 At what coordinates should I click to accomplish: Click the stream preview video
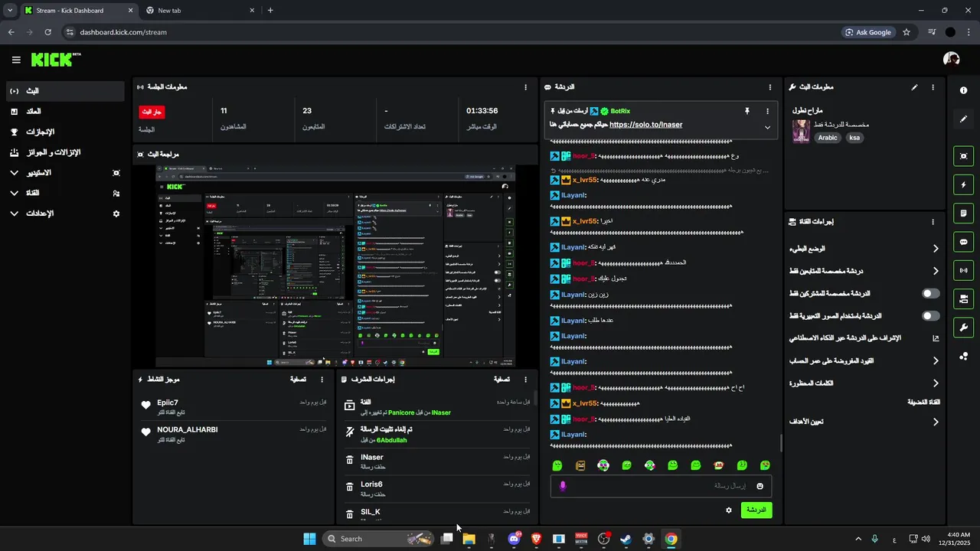[335, 266]
